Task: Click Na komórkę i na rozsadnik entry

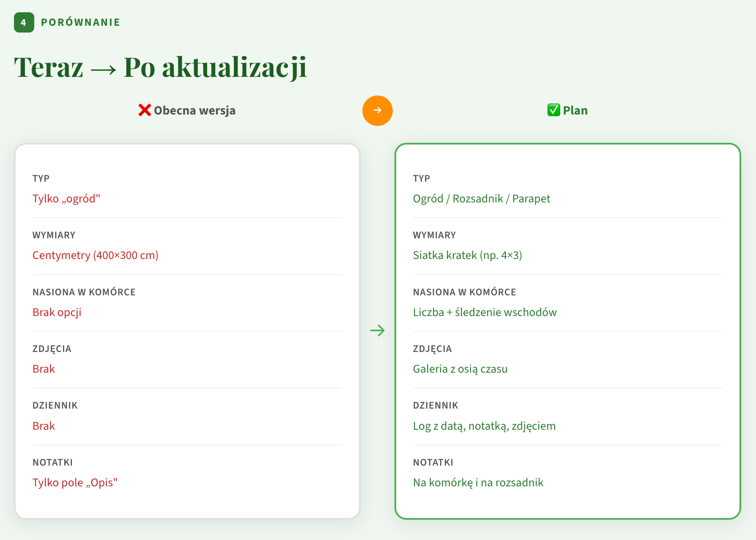Action: click(478, 483)
